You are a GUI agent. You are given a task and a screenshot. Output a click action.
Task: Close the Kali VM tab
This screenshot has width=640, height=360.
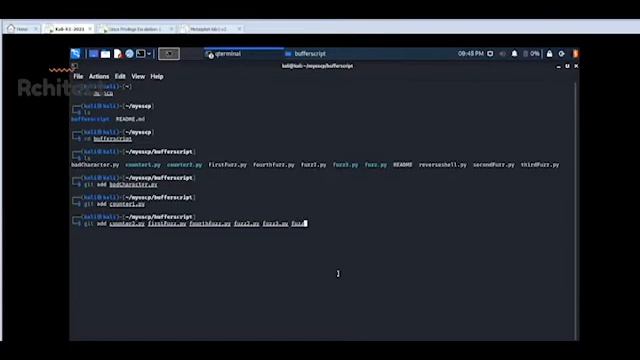(x=90, y=29)
